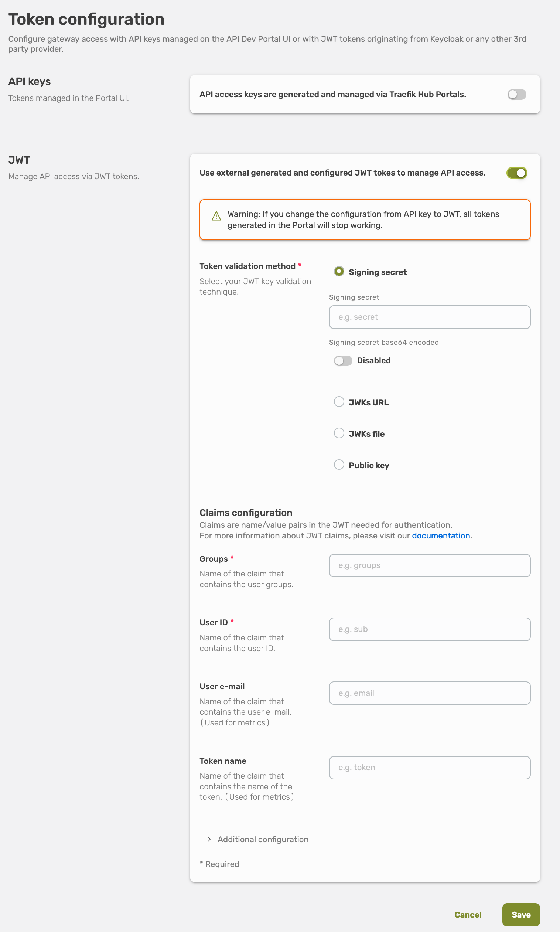The width and height of the screenshot is (560, 932).
Task: Click the warning triangle icon
Action: pyautogui.click(x=215, y=215)
